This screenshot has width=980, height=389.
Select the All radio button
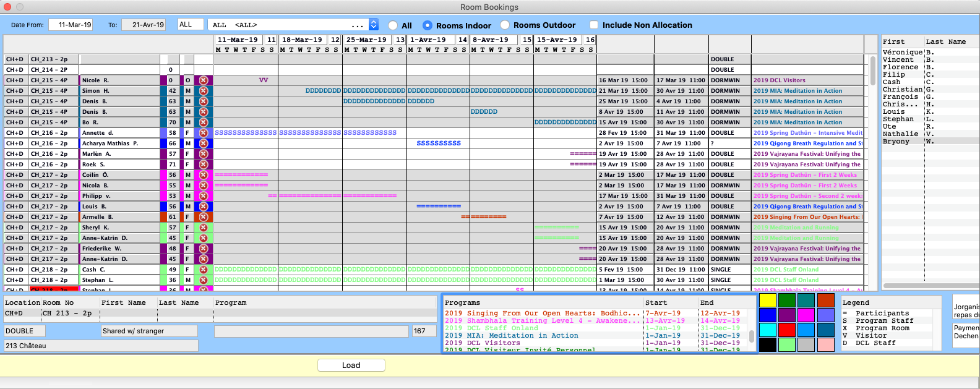393,25
